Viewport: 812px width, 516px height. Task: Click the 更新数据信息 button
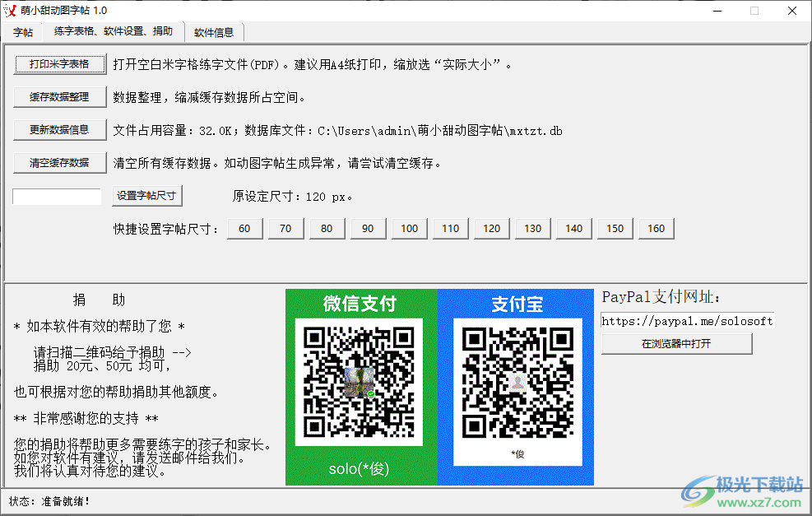point(59,130)
